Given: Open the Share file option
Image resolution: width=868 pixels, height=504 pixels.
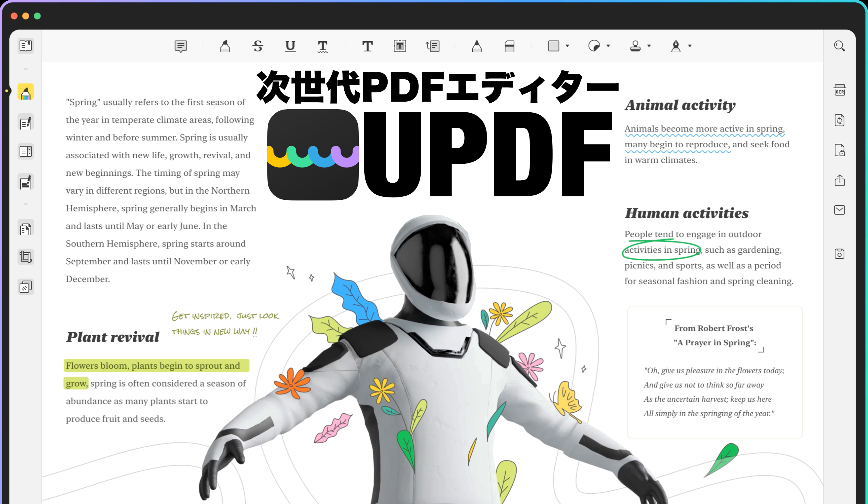Looking at the screenshot, I should pyautogui.click(x=840, y=180).
